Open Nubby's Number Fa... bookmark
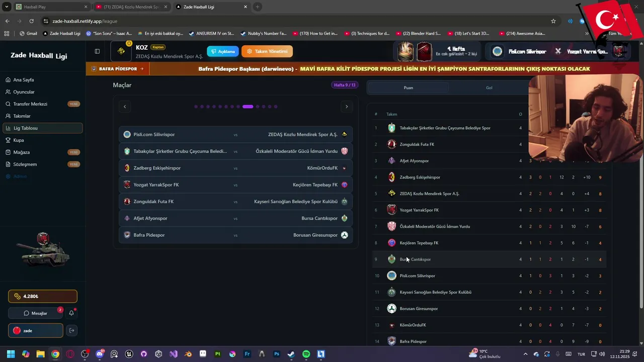Image resolution: width=644 pixels, height=362 pixels. [x=264, y=34]
